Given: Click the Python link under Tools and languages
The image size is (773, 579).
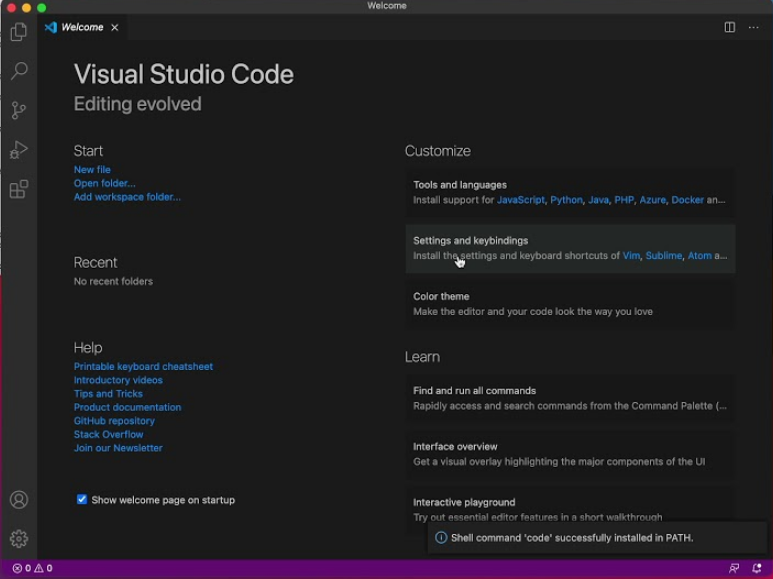Looking at the screenshot, I should click(566, 200).
